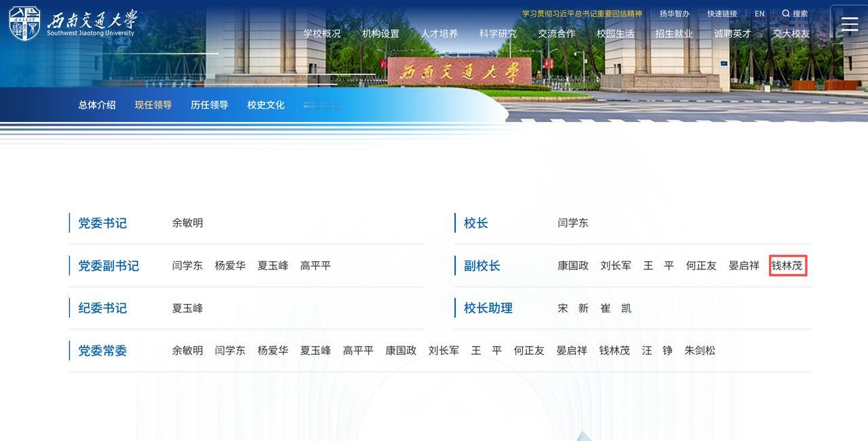The height and width of the screenshot is (441, 868).
Task: Open 闫学东 in the 党委常委 row
Action: [x=230, y=351]
